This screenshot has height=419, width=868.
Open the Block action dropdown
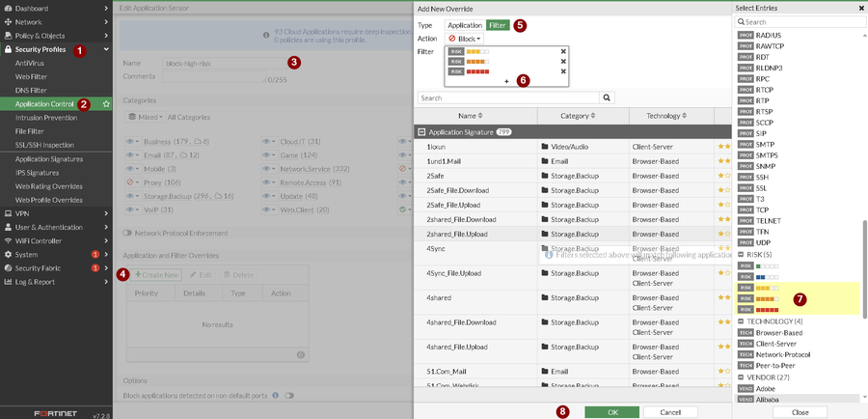464,39
